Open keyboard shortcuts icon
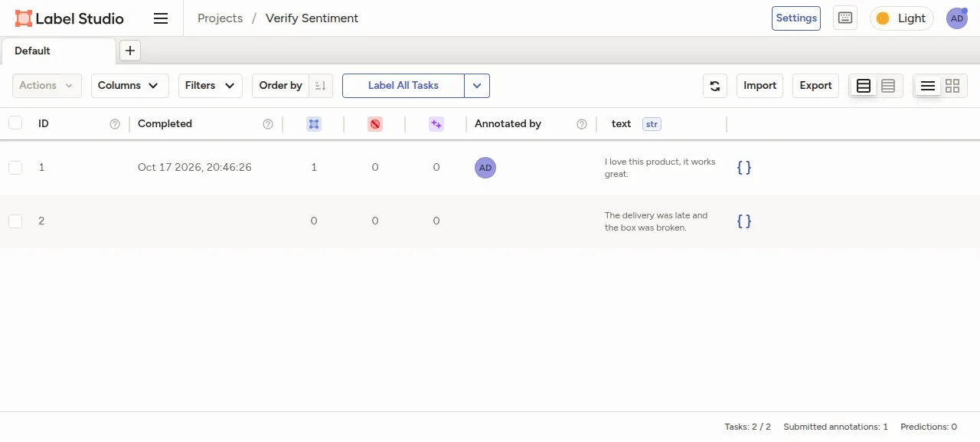980x442 pixels. [845, 18]
